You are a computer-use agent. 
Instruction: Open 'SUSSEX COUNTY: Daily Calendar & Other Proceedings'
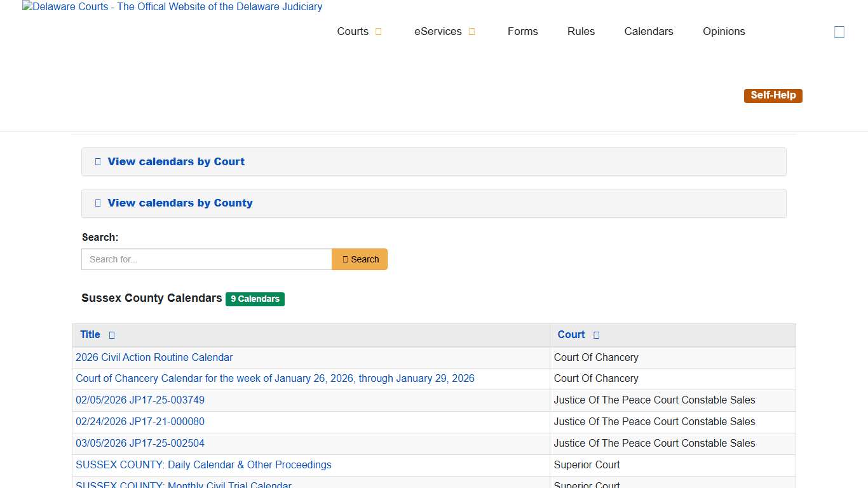203,464
